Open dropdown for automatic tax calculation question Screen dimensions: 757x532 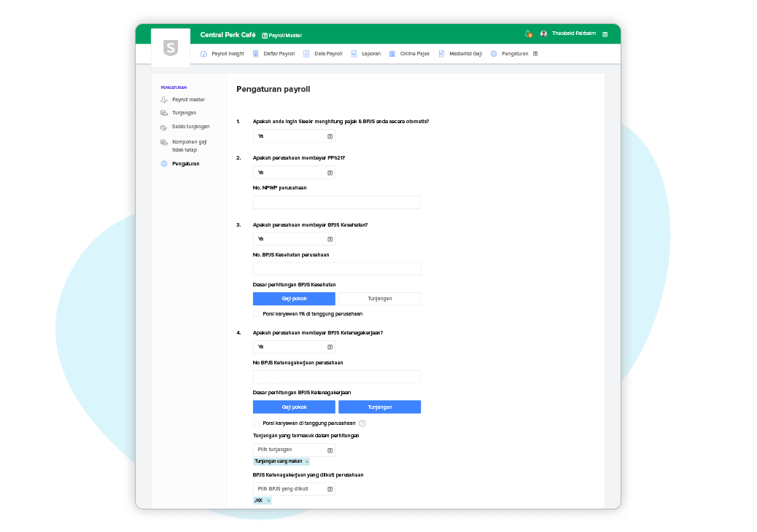pyautogui.click(x=294, y=136)
